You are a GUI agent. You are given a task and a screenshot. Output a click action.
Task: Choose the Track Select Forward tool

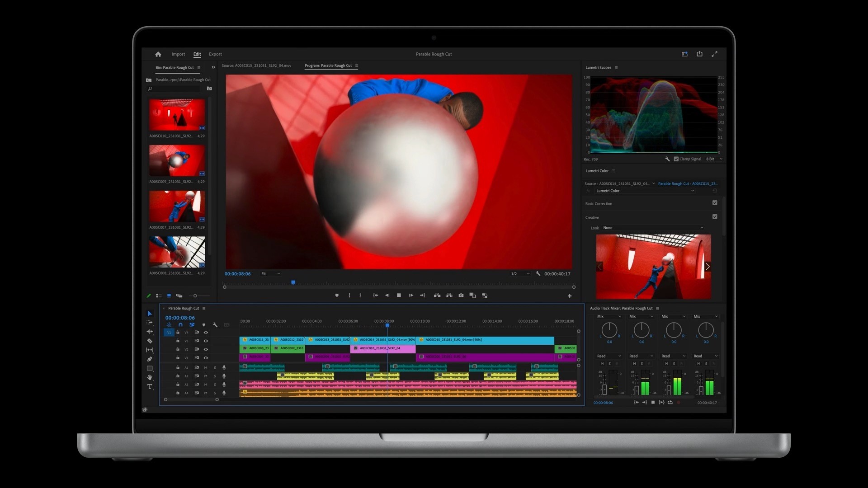[150, 323]
